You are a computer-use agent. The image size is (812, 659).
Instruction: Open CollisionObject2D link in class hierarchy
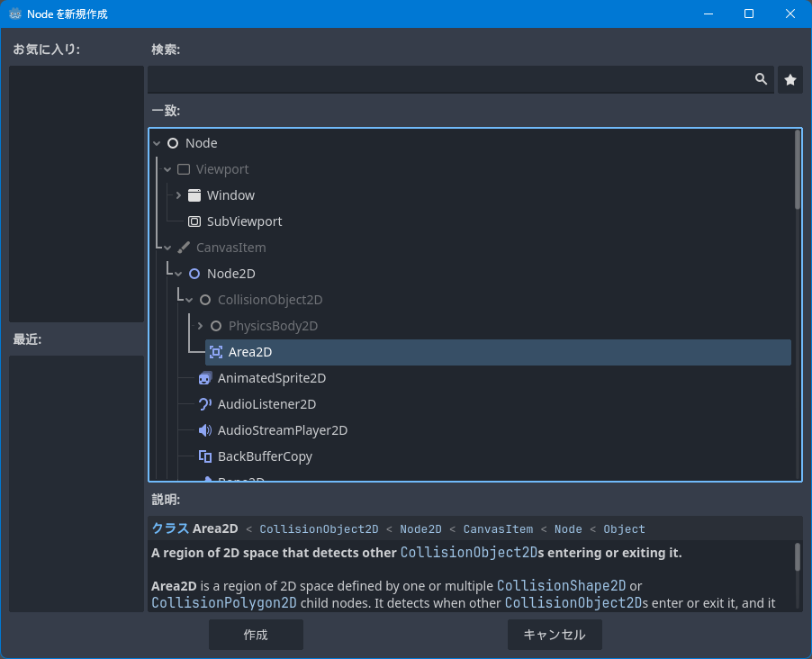tap(319, 529)
